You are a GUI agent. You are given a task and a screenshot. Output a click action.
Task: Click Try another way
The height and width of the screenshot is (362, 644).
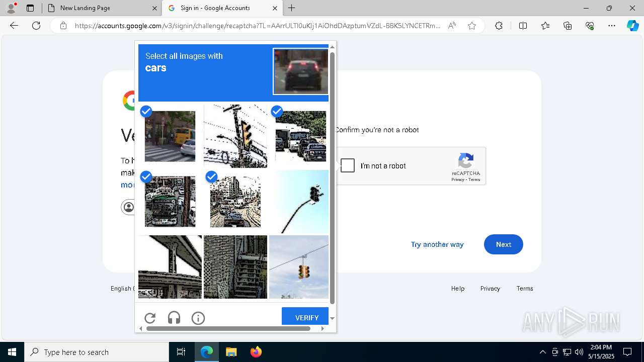437,244
